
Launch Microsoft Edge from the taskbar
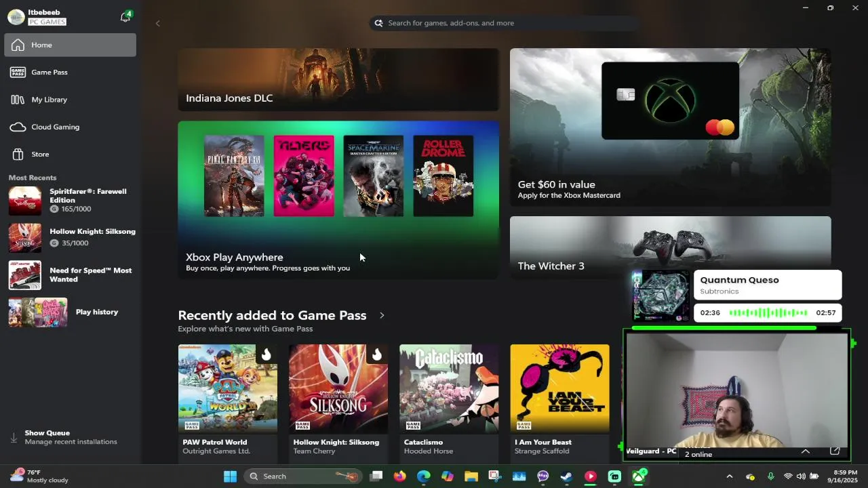[x=424, y=476]
